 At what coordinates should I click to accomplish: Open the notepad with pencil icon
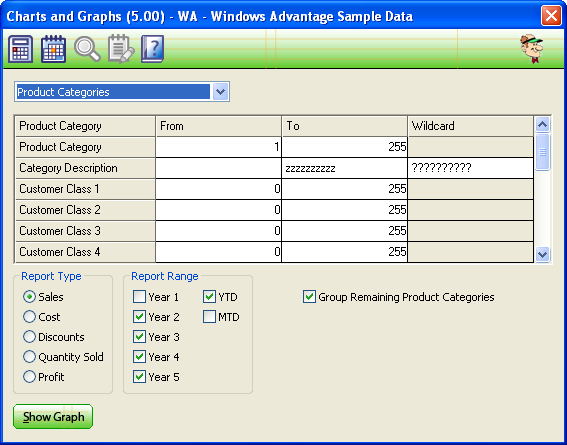tap(121, 49)
